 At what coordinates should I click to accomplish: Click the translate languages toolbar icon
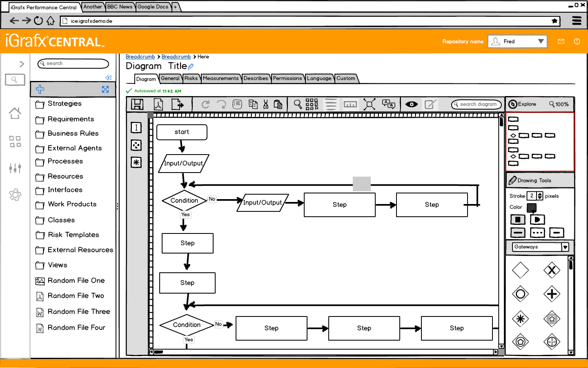pos(388,104)
